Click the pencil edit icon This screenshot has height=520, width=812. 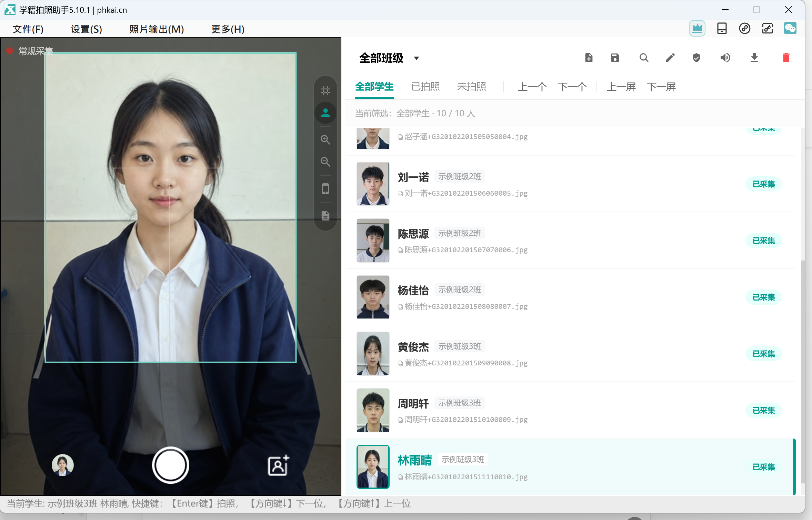(x=670, y=58)
